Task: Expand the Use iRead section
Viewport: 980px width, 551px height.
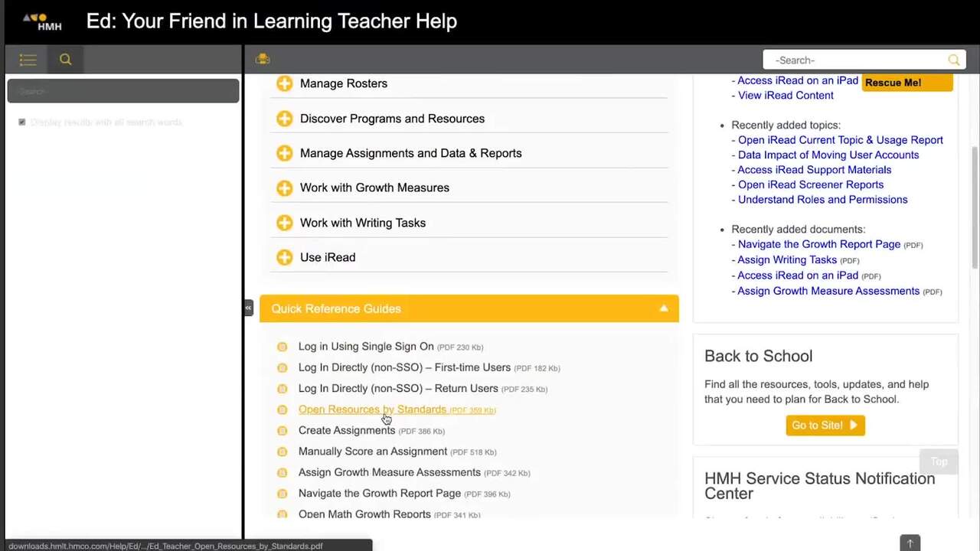Action: tap(328, 257)
